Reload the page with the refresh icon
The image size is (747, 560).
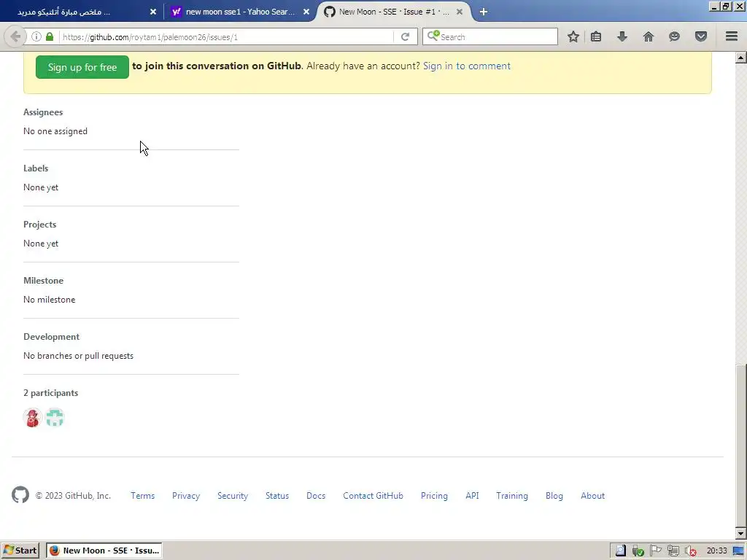405,36
